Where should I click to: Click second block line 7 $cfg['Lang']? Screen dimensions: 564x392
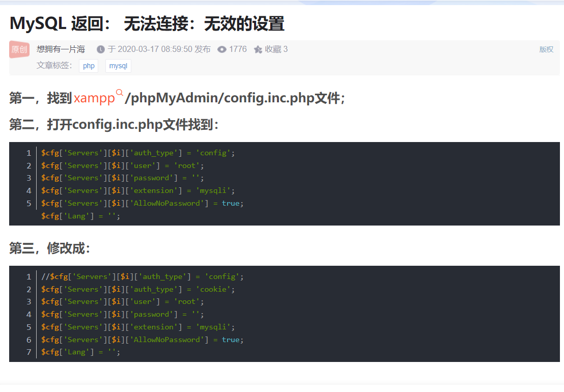pos(80,352)
